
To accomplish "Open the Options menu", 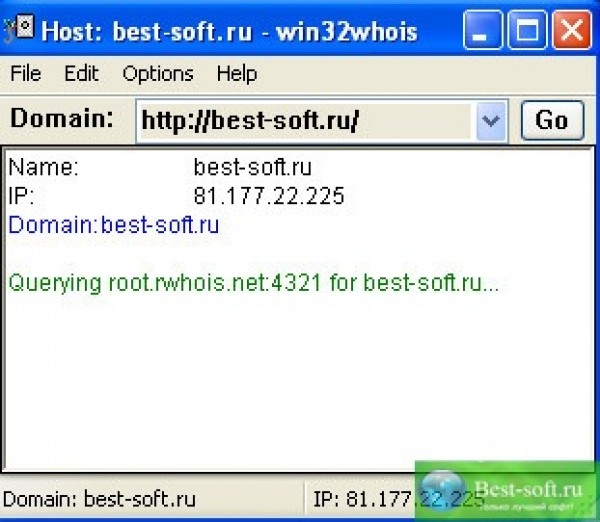I will [158, 74].
